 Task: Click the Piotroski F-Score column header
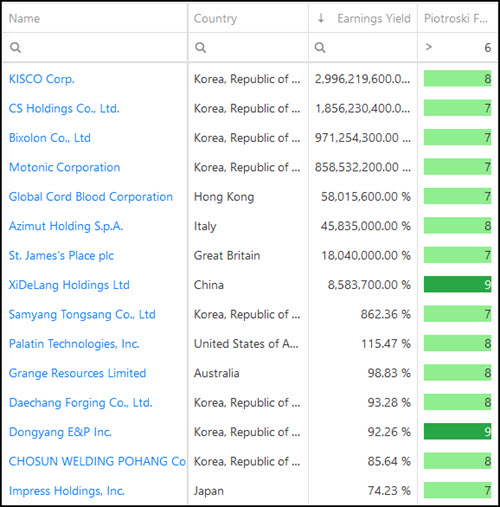coord(456,18)
